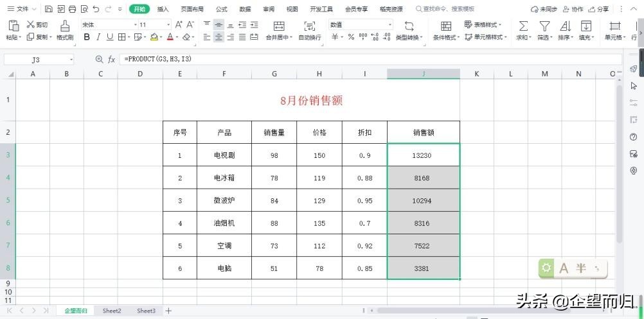Screen dimensions: 644x319
Task: Click the Sort (排序) icon
Action: [x=565, y=26]
